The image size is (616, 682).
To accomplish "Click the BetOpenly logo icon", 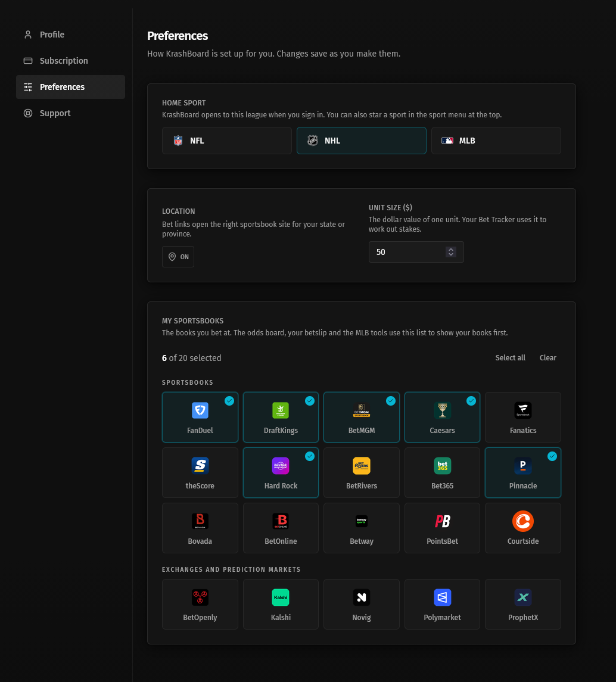I will pos(200,597).
